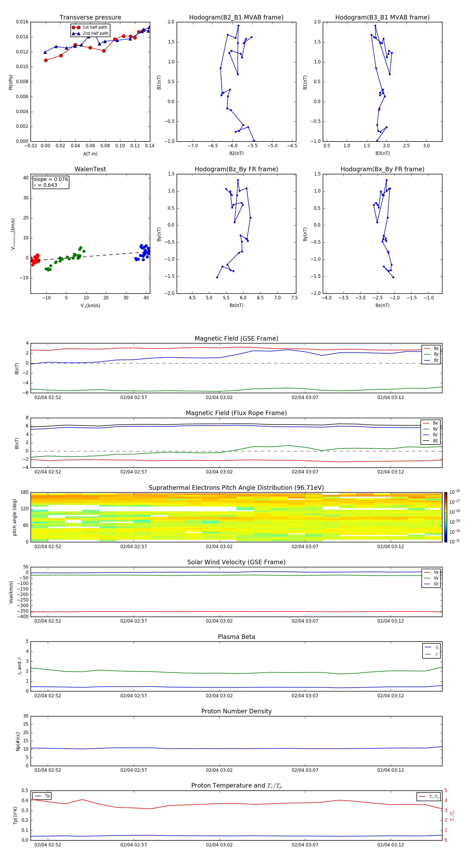Click the "B2(nT)" x-axis label

coord(236,153)
